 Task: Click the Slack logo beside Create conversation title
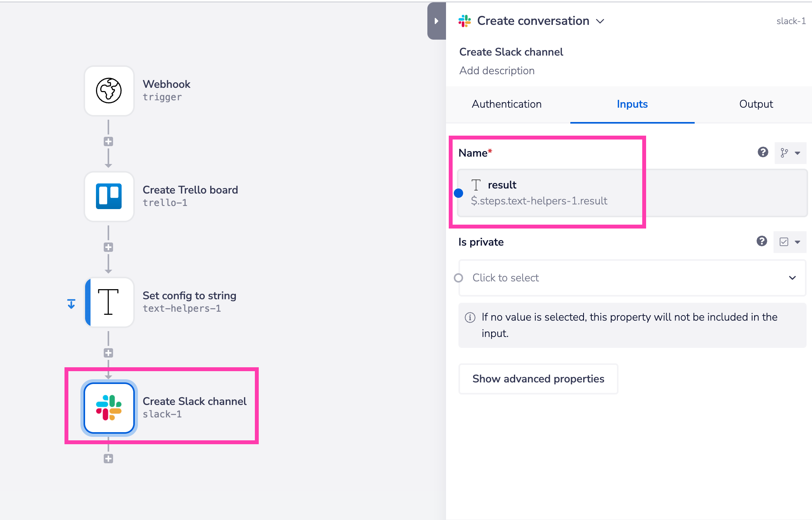[465, 21]
